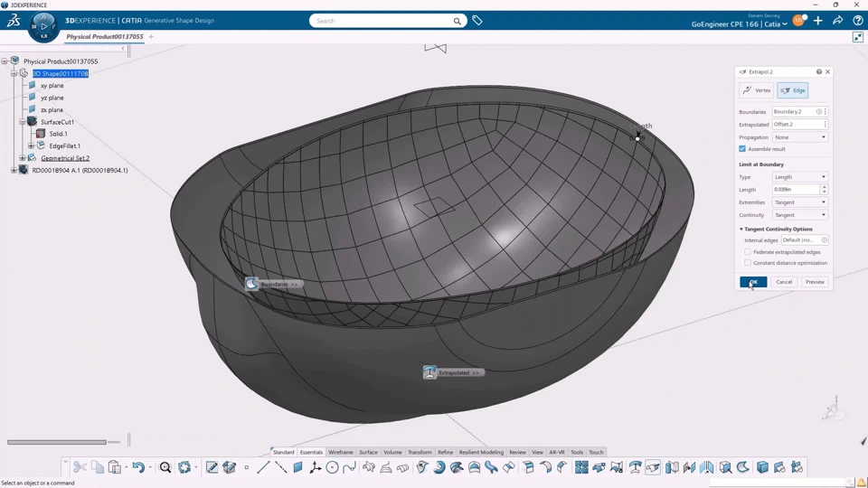
Task: Click the Extrapolate tool icon in toolbar
Action: tap(653, 467)
